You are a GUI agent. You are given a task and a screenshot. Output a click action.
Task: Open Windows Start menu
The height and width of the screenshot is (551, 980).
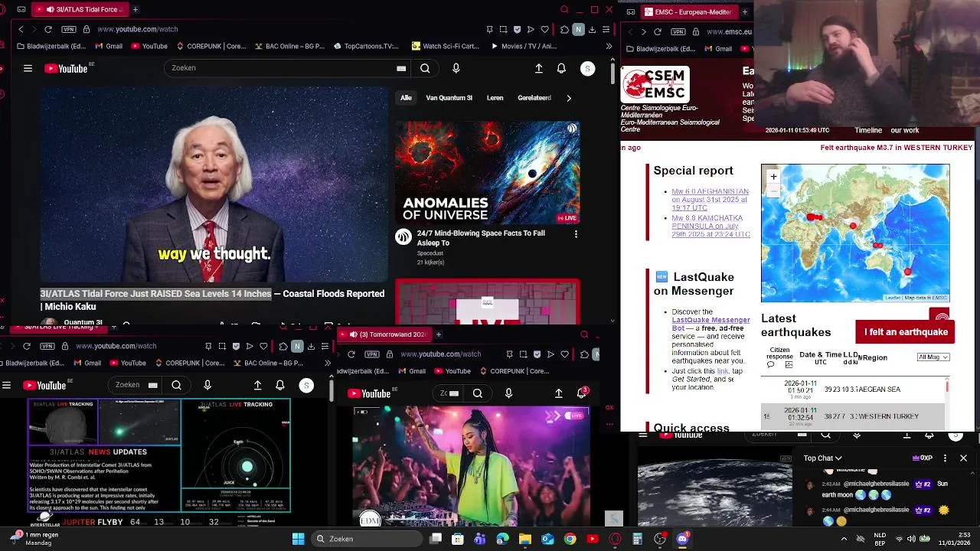pos(298,539)
